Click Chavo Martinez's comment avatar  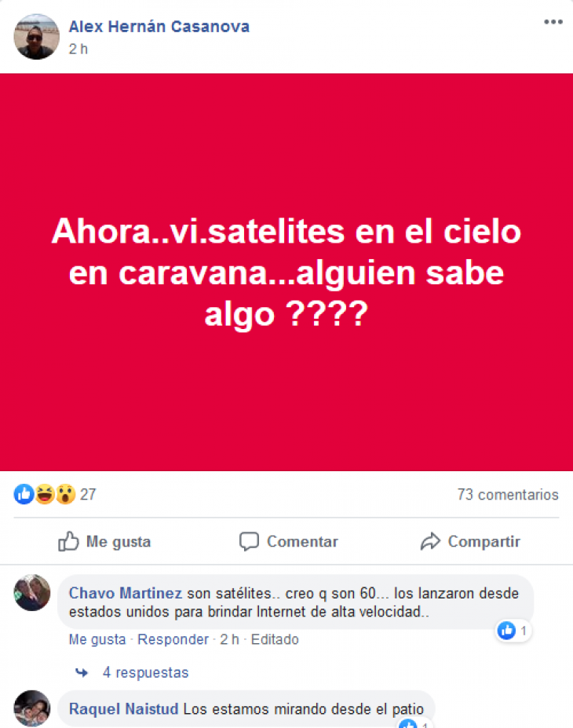point(32,593)
